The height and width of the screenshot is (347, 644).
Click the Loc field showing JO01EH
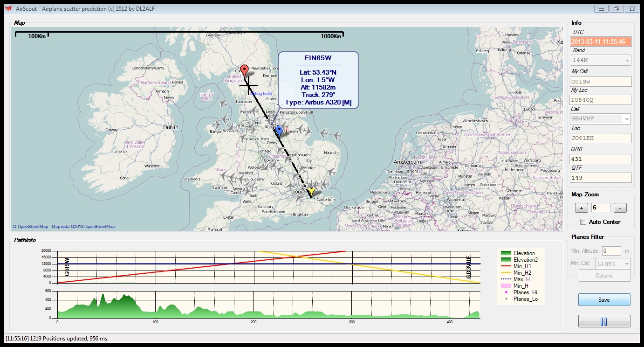[601, 138]
